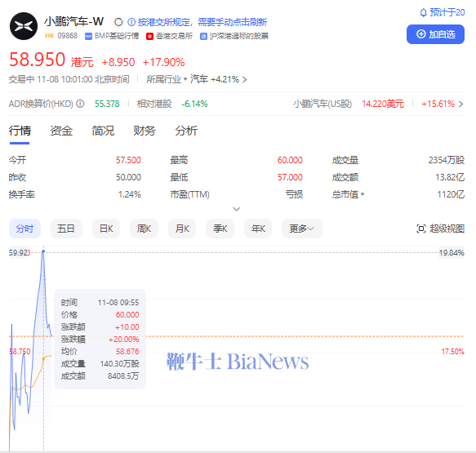Click the 最低 value 57.000
Screen dimensions: 476x453
click(290, 177)
